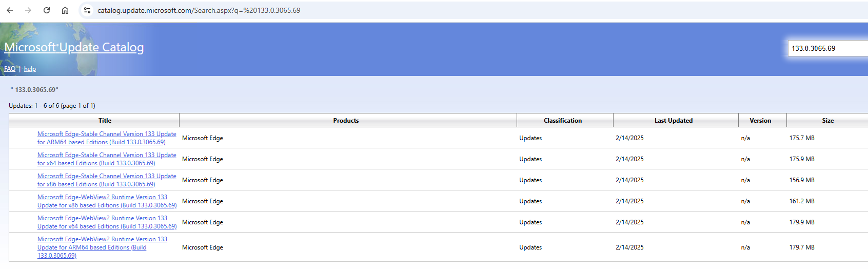Click the size value 175.9 MB
Screen dimensions: 868x269
tap(802, 159)
